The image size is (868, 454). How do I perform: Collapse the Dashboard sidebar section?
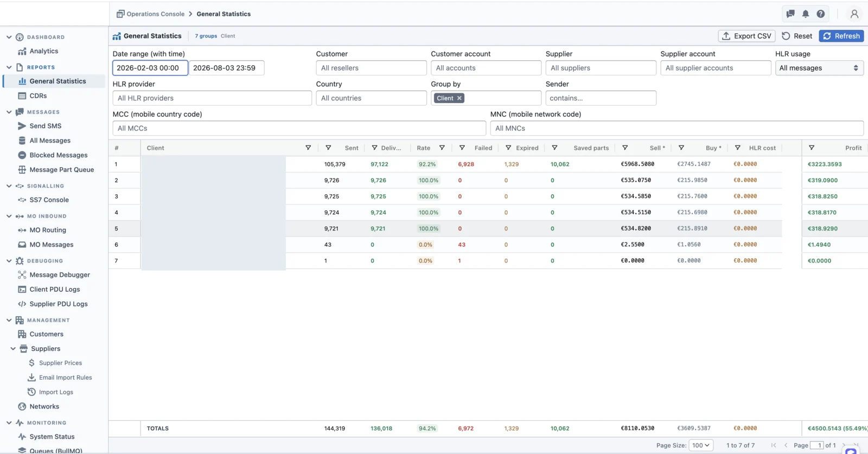coord(9,37)
